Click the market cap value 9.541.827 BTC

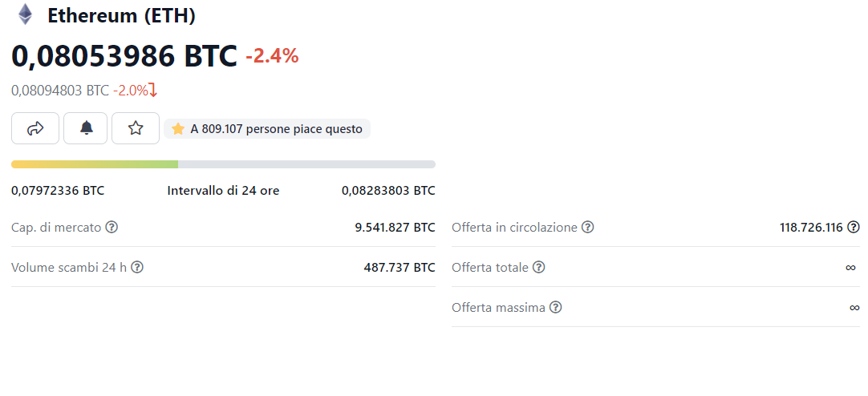395,228
